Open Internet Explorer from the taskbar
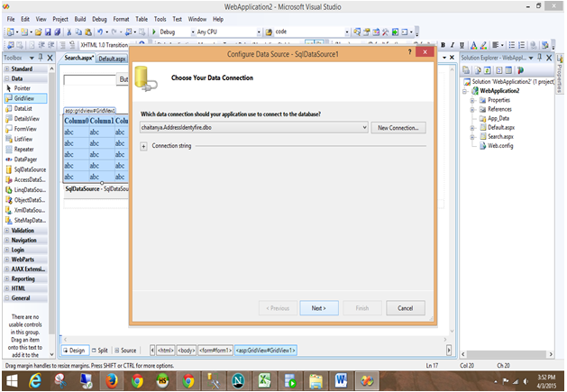The height and width of the screenshot is (392, 567). coord(35,381)
